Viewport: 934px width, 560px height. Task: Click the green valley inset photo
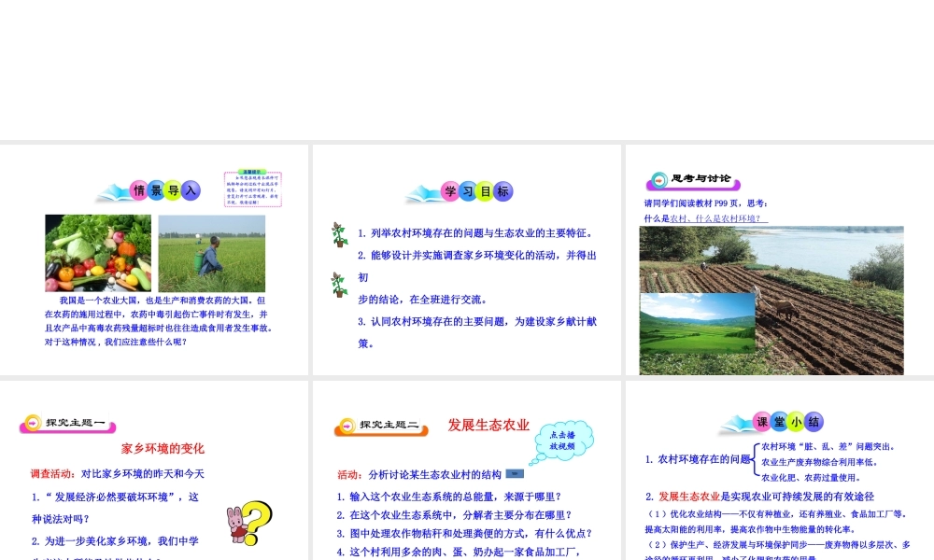pos(698,323)
